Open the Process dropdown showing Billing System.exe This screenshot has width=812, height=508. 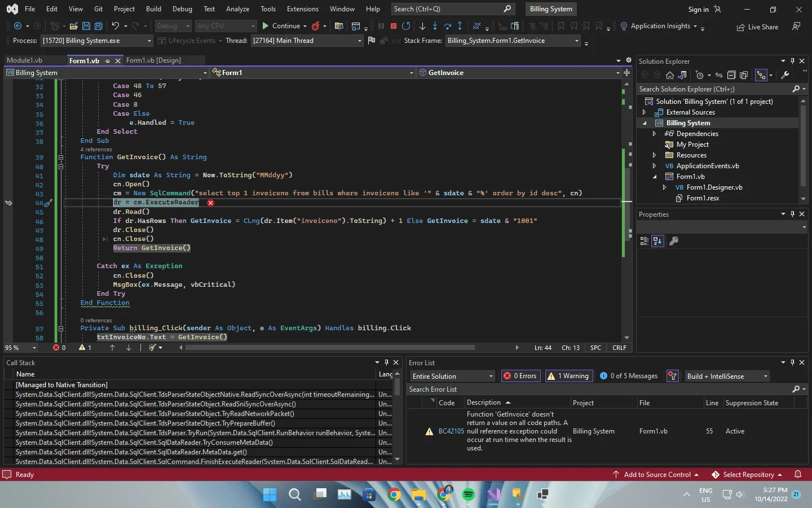96,41
